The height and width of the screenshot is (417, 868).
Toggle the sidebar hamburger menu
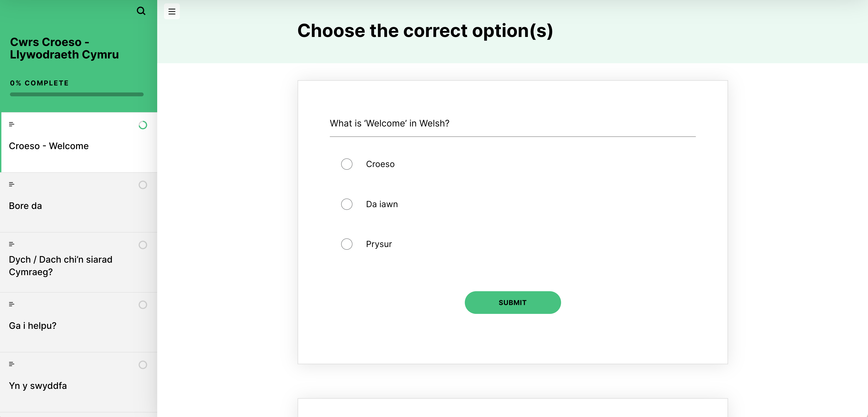click(172, 12)
